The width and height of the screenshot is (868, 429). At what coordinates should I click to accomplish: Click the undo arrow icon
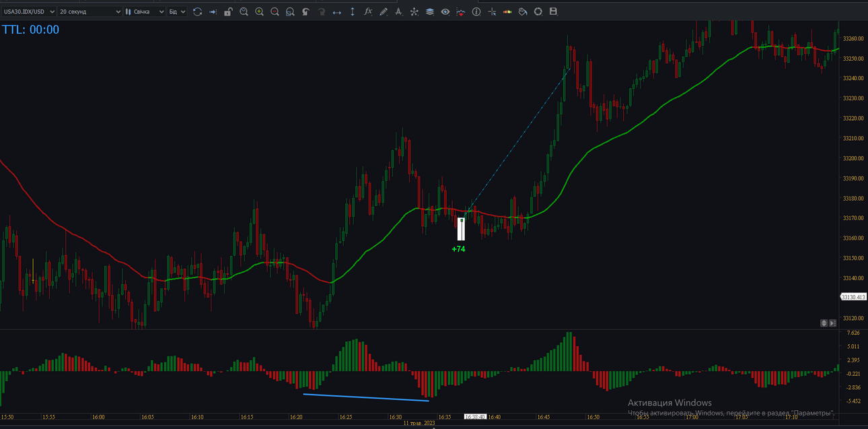(x=305, y=11)
